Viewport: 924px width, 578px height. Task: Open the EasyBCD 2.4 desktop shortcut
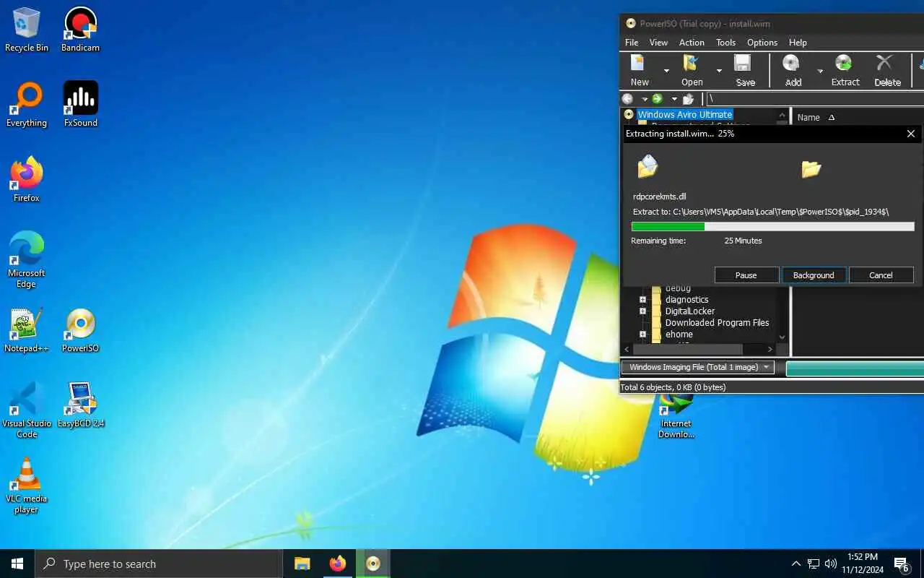pyautogui.click(x=80, y=405)
